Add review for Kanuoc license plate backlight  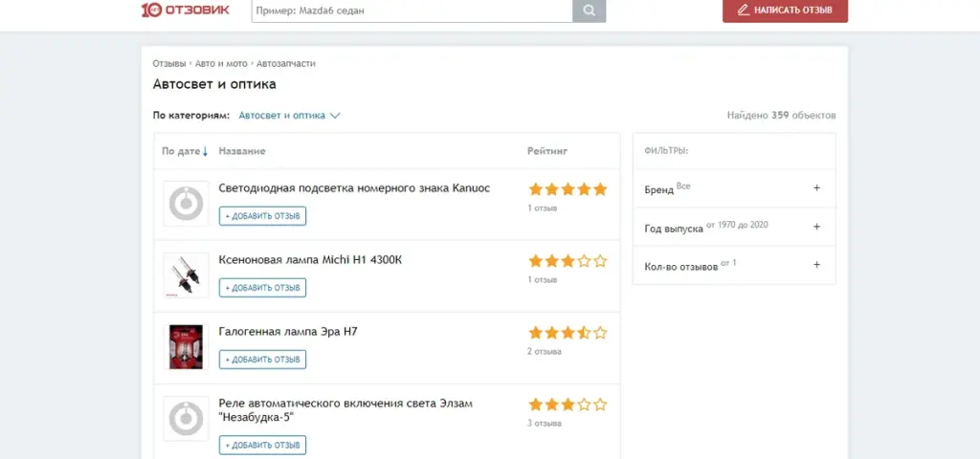pyautogui.click(x=262, y=216)
